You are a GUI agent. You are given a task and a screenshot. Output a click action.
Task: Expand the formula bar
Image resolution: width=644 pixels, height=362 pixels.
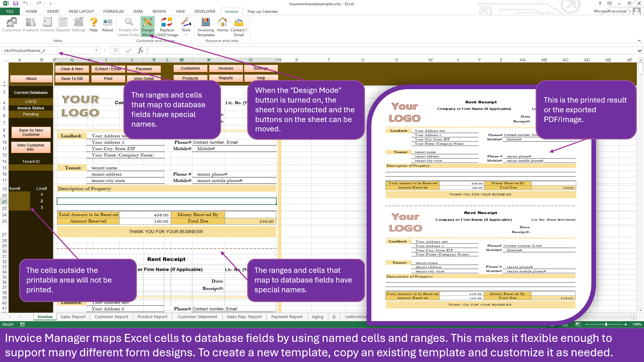point(639,51)
